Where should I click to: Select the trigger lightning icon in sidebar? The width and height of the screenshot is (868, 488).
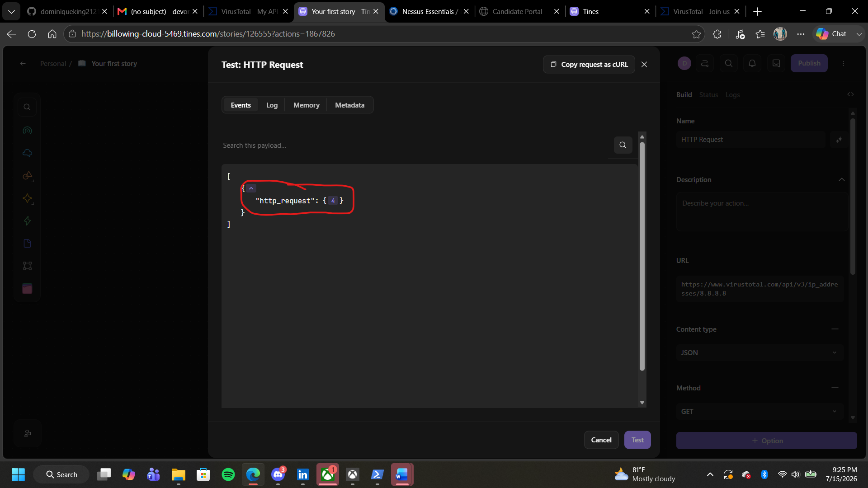(27, 221)
